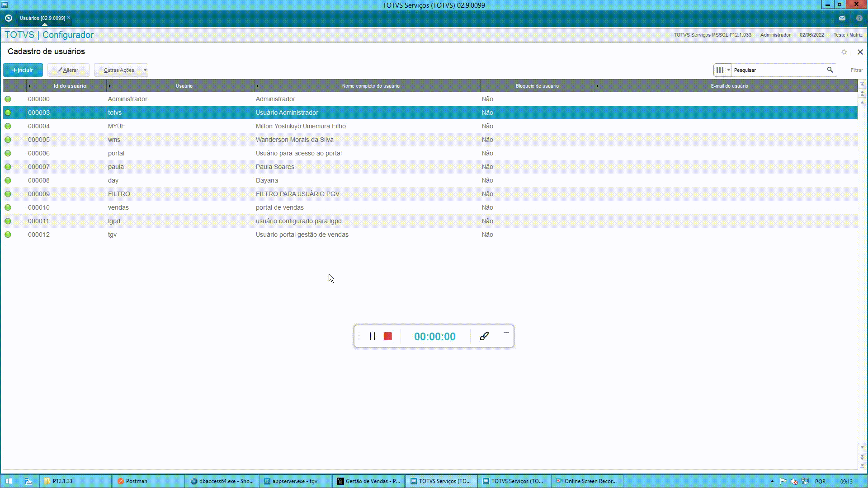Select the Dayana user row
Viewport: 868px width, 488px height.
430,180
